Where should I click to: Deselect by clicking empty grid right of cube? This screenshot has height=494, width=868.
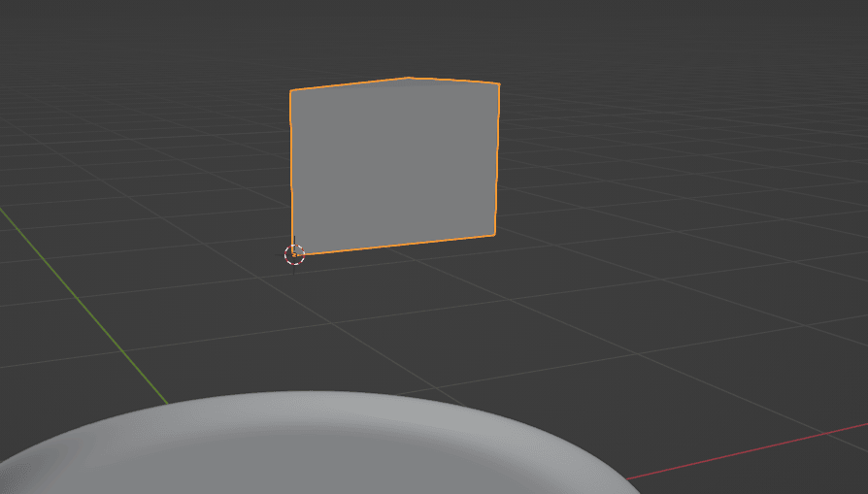click(x=680, y=194)
